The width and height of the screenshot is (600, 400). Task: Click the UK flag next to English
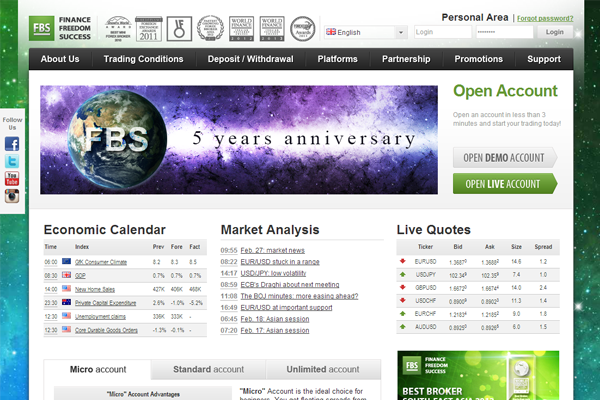(x=331, y=32)
